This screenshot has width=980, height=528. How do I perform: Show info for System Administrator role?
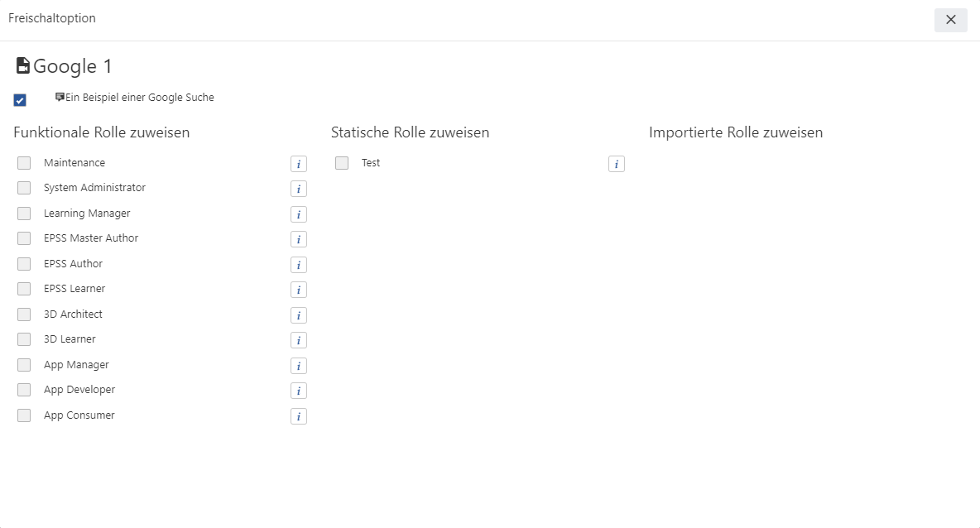point(299,189)
